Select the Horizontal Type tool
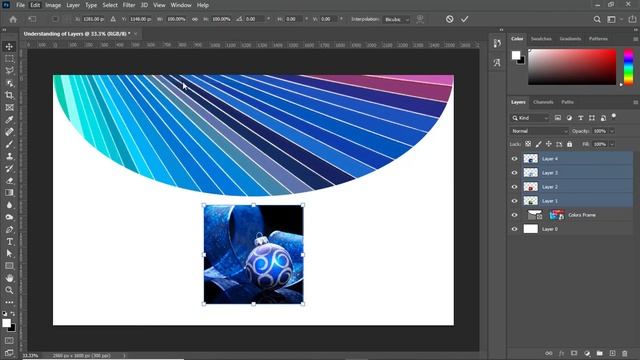This screenshot has width=640, height=360. 9,242
